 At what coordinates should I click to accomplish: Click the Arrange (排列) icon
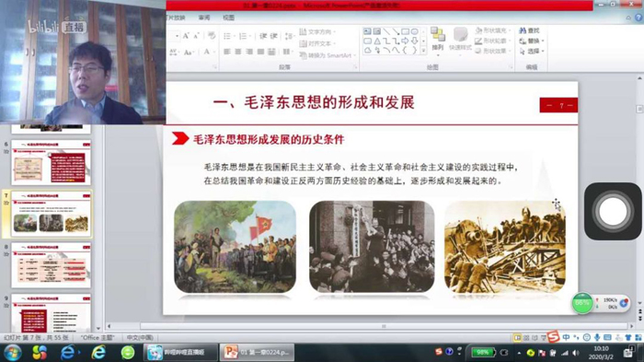[438, 39]
